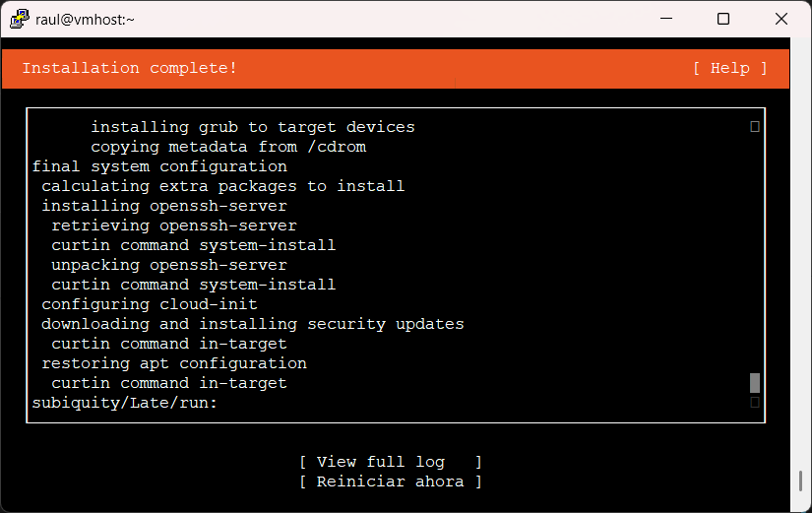The height and width of the screenshot is (513, 812).
Task: Click the log scroll-down marker at bottom
Action: point(755,403)
